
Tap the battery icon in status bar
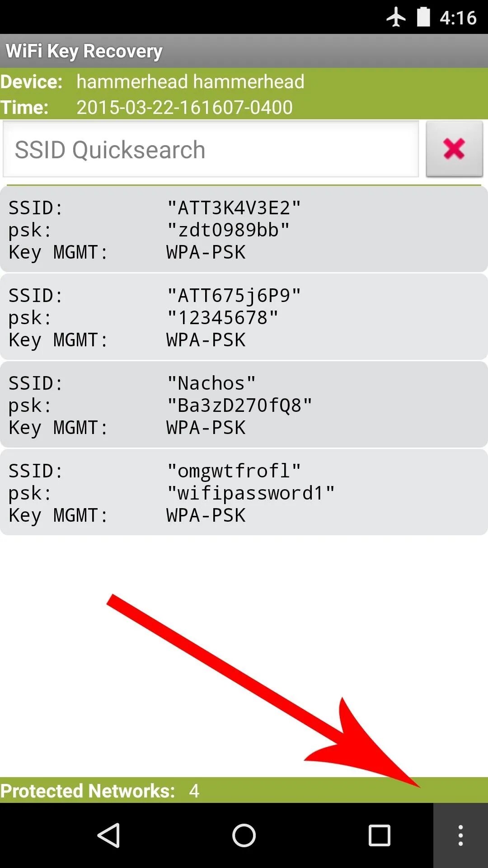pyautogui.click(x=423, y=17)
